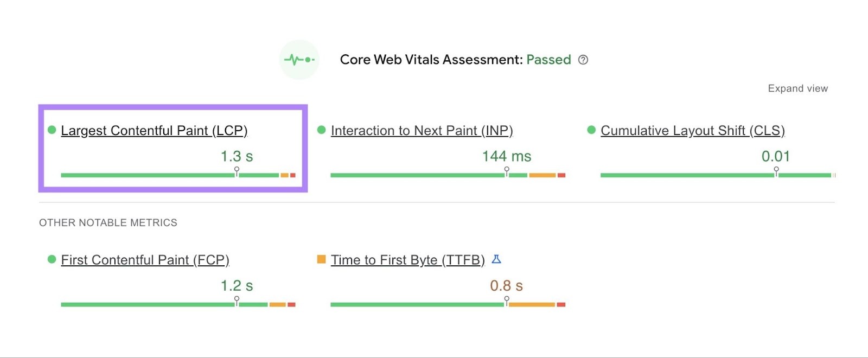
Task: Expand the Interaction to Next Paint metric
Action: [422, 130]
